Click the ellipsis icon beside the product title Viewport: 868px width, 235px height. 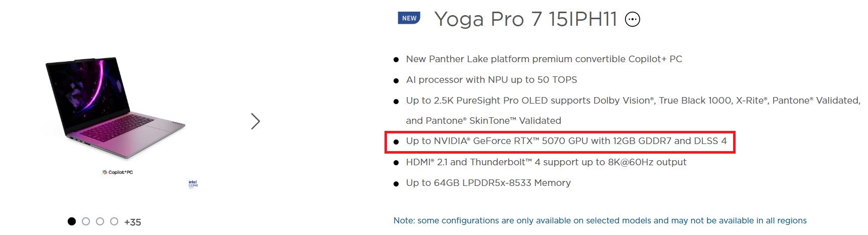[x=633, y=20]
